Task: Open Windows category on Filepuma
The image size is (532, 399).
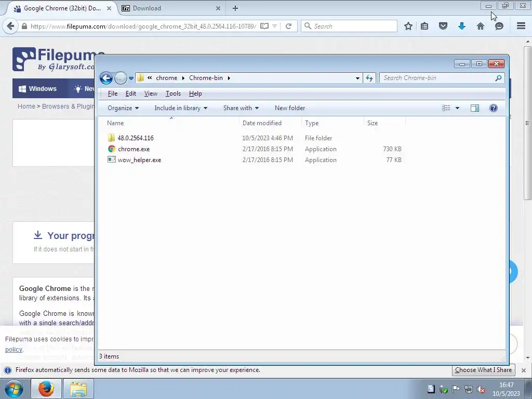Action: pos(37,88)
